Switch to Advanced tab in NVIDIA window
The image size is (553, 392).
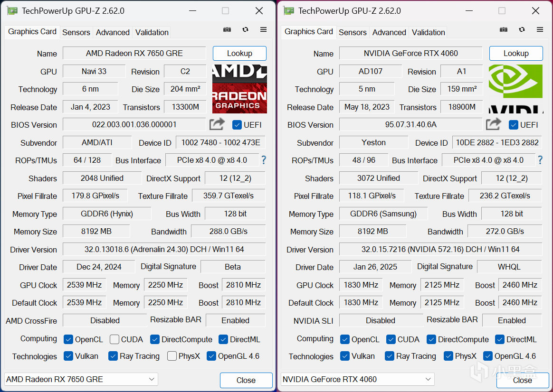(x=389, y=32)
